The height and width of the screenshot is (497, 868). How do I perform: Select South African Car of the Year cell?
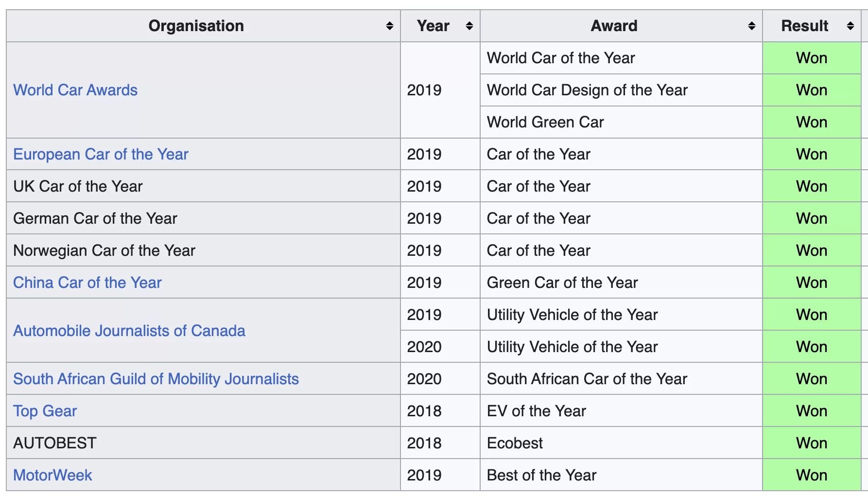(621, 379)
